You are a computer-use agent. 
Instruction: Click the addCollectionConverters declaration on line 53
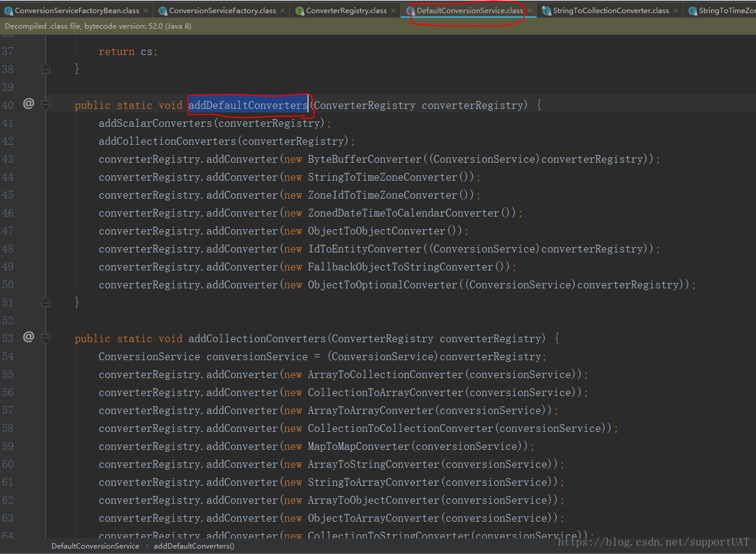257,339
